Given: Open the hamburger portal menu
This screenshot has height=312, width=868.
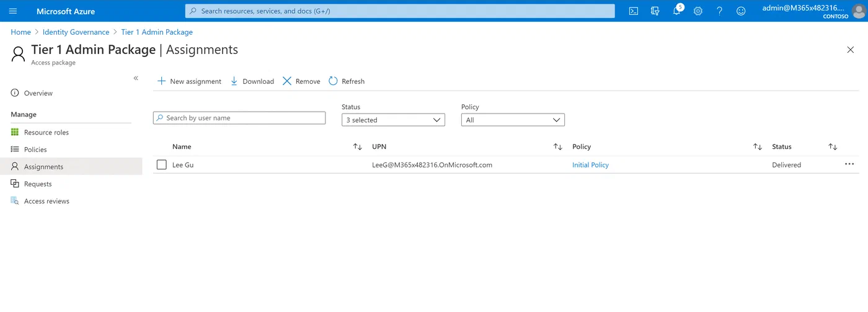Looking at the screenshot, I should click(13, 11).
